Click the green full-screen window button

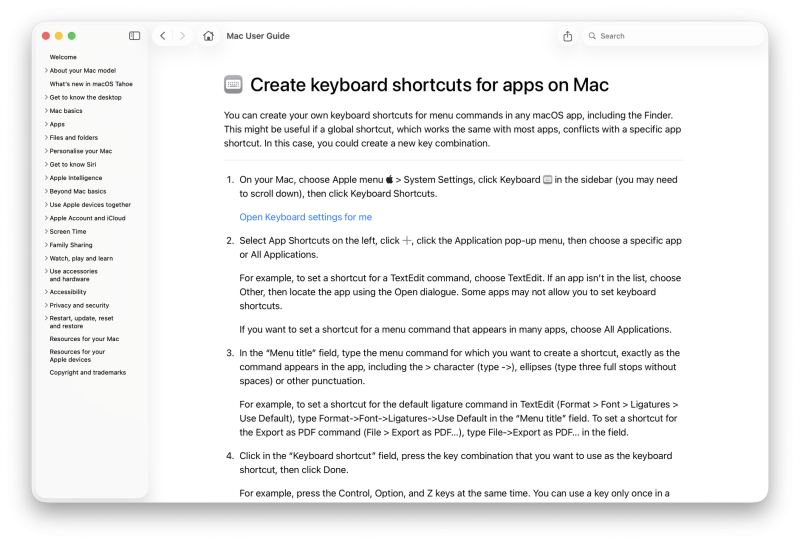[72, 36]
